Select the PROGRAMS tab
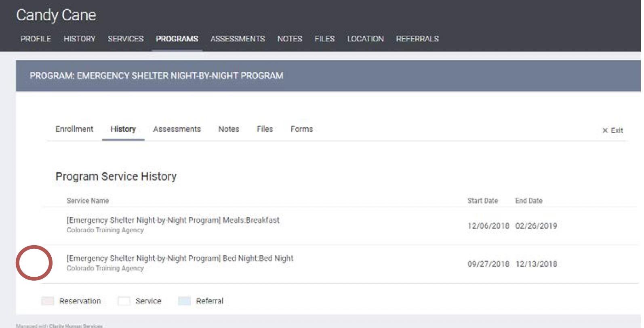This screenshot has width=644, height=328. 177,39
